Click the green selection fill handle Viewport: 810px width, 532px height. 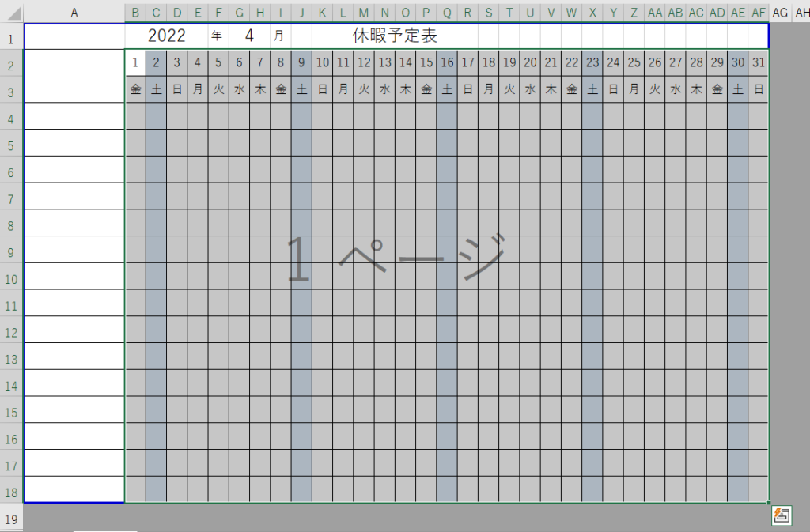coord(769,503)
